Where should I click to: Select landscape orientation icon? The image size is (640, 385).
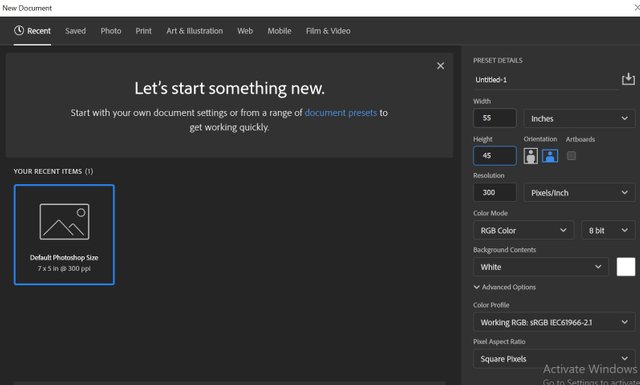coord(550,156)
